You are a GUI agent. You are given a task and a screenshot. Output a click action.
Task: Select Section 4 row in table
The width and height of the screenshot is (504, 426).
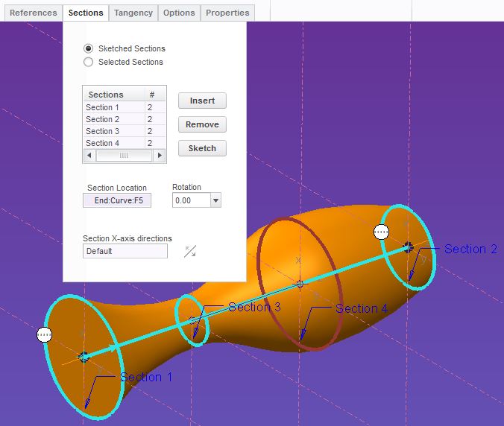pyautogui.click(x=125, y=143)
